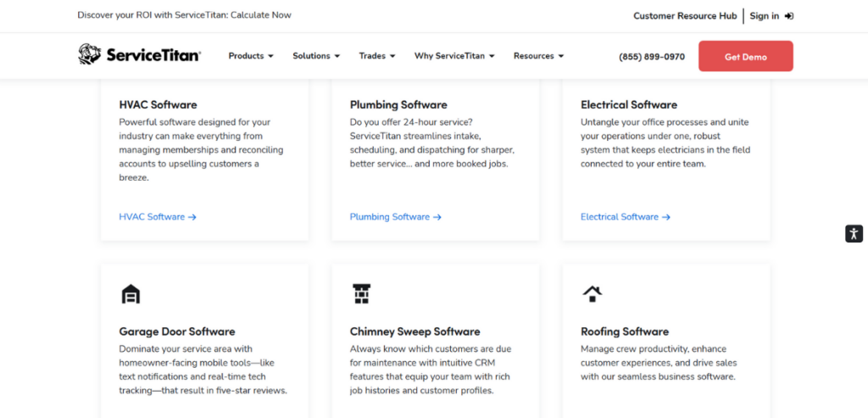868x418 pixels.
Task: Select the Plumbing Software heading
Action: 398,104
